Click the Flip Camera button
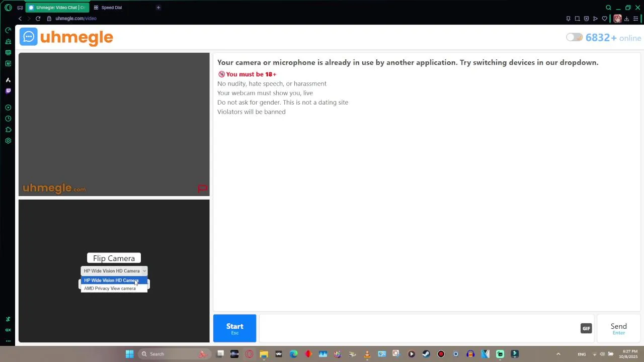This screenshot has width=644, height=362. (x=114, y=258)
